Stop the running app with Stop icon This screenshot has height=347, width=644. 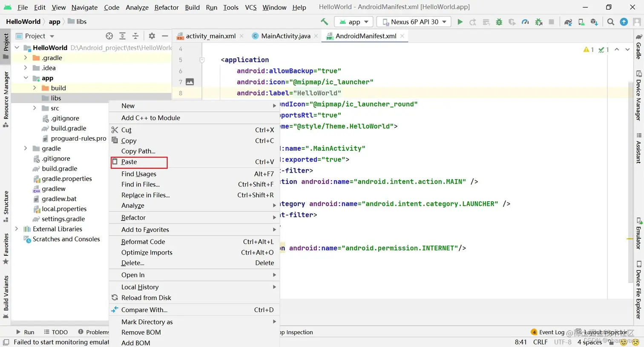click(x=552, y=22)
